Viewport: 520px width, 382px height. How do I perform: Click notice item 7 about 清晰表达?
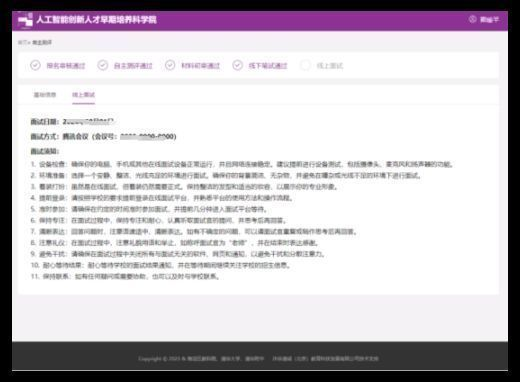coord(194,232)
